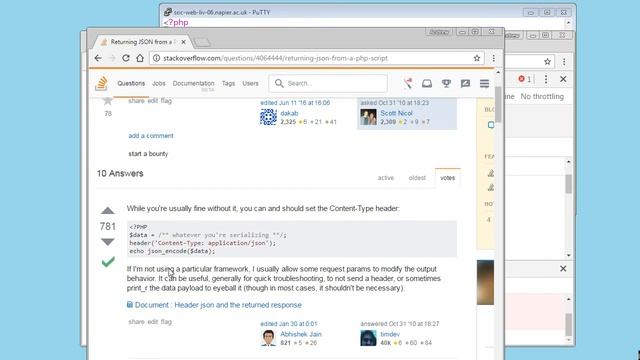Click the DevTools error count indicator
This screenshot has height=360, width=640.
tap(524, 79)
